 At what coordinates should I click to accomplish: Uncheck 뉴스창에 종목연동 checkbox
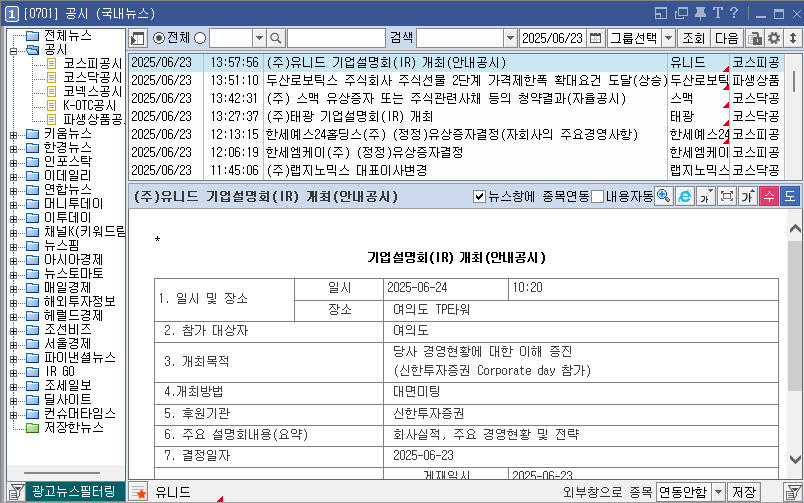pos(479,196)
